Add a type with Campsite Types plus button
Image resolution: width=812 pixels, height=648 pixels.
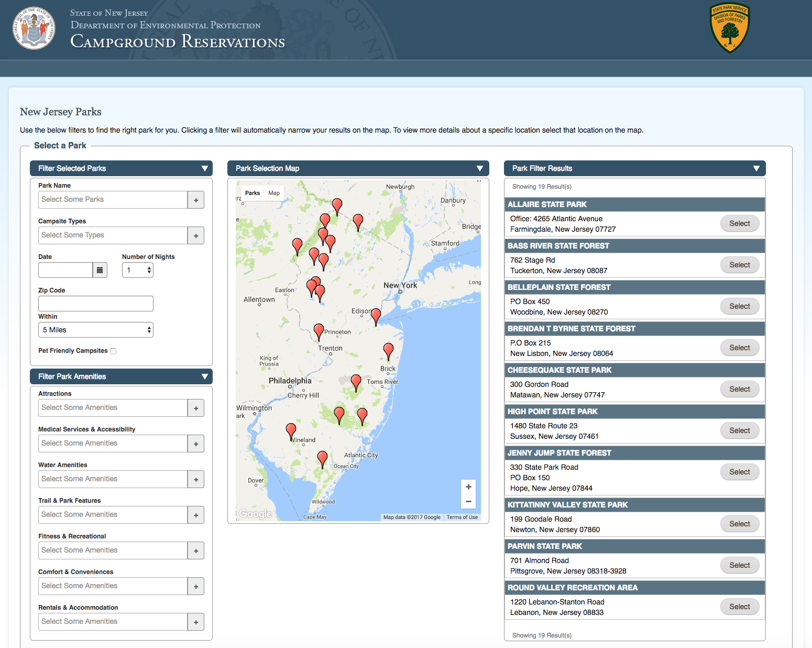point(196,235)
